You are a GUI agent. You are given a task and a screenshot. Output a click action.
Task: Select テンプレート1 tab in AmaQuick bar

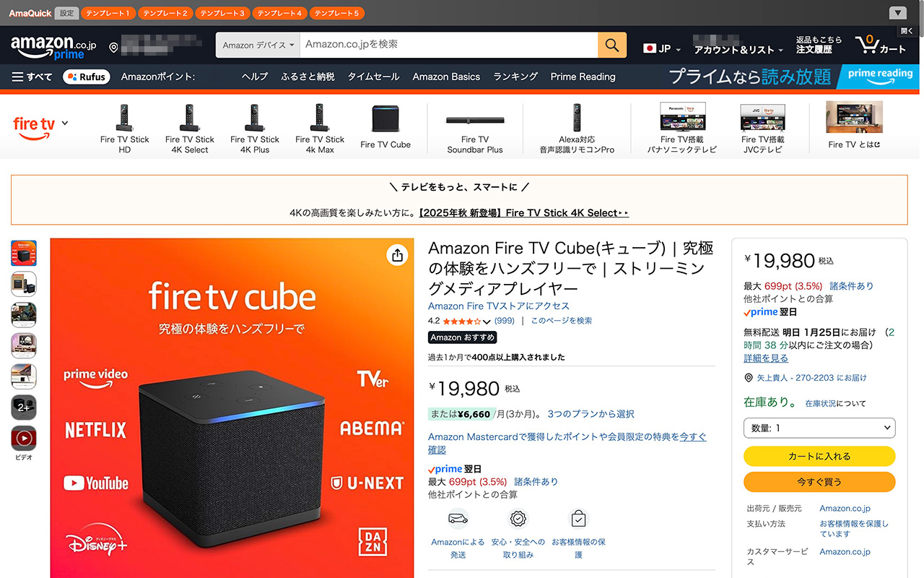108,13
